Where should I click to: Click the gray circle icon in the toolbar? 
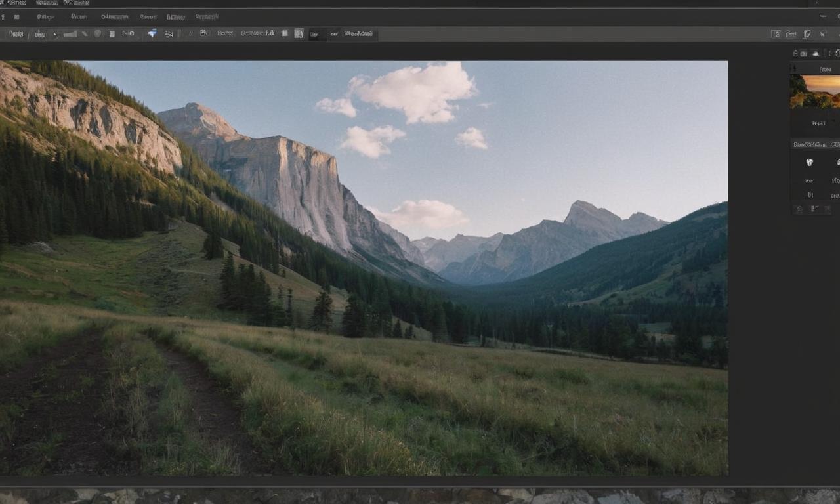(x=98, y=33)
